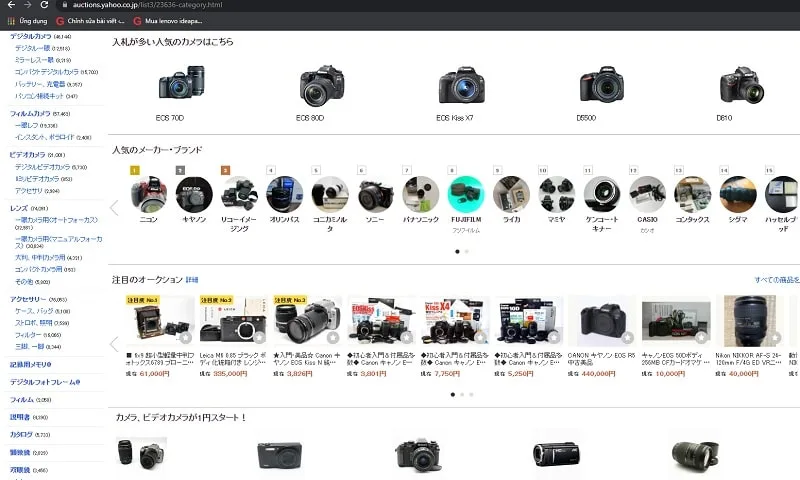Open the アクセサリー category

[29, 299]
